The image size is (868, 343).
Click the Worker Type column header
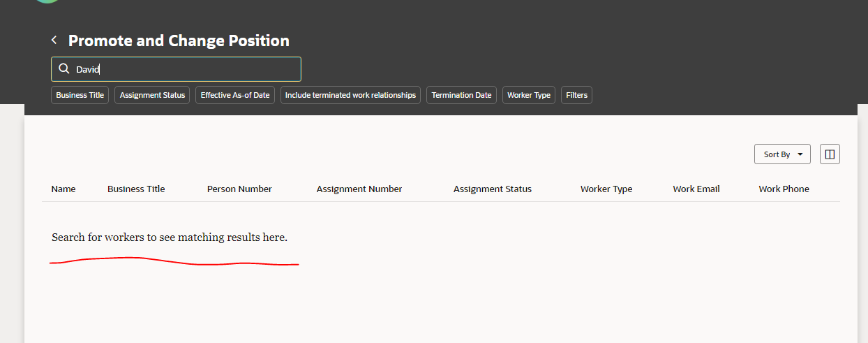606,189
